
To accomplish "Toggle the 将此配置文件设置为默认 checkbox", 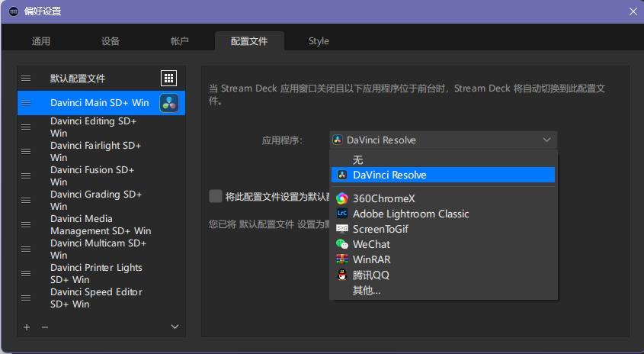I will 216,196.
